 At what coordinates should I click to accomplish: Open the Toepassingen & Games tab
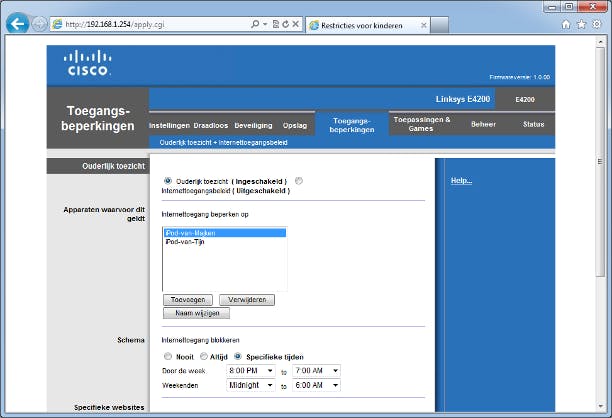(x=422, y=124)
